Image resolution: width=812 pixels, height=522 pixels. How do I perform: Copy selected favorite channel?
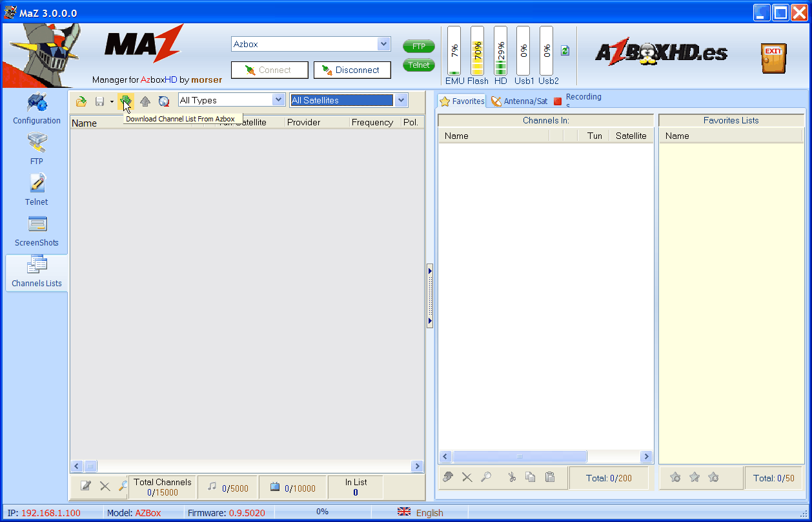[x=531, y=477]
